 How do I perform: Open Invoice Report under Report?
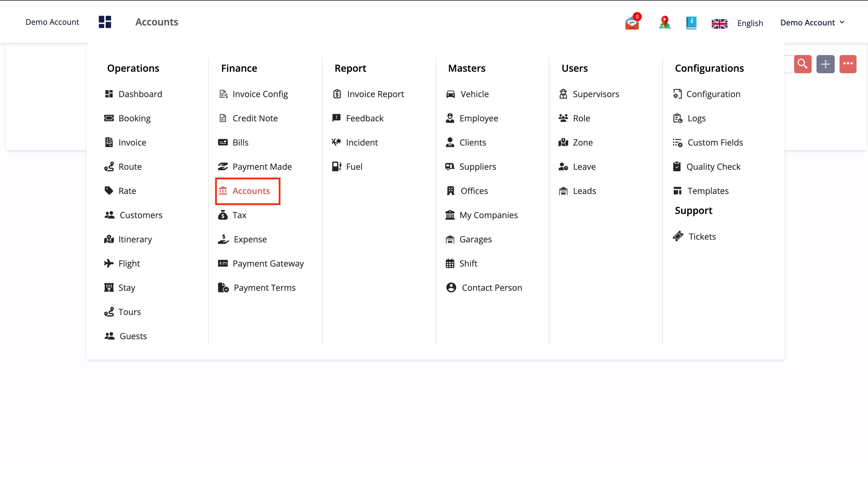pyautogui.click(x=368, y=94)
